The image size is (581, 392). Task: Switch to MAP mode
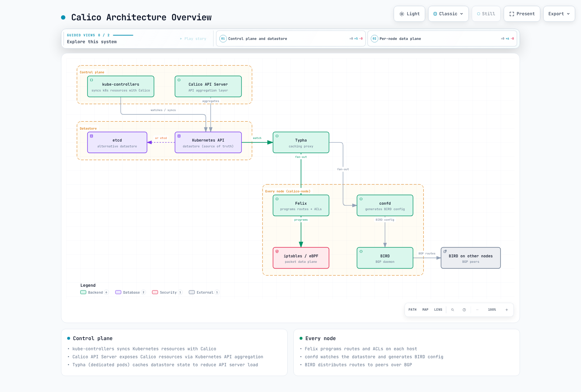pos(425,310)
